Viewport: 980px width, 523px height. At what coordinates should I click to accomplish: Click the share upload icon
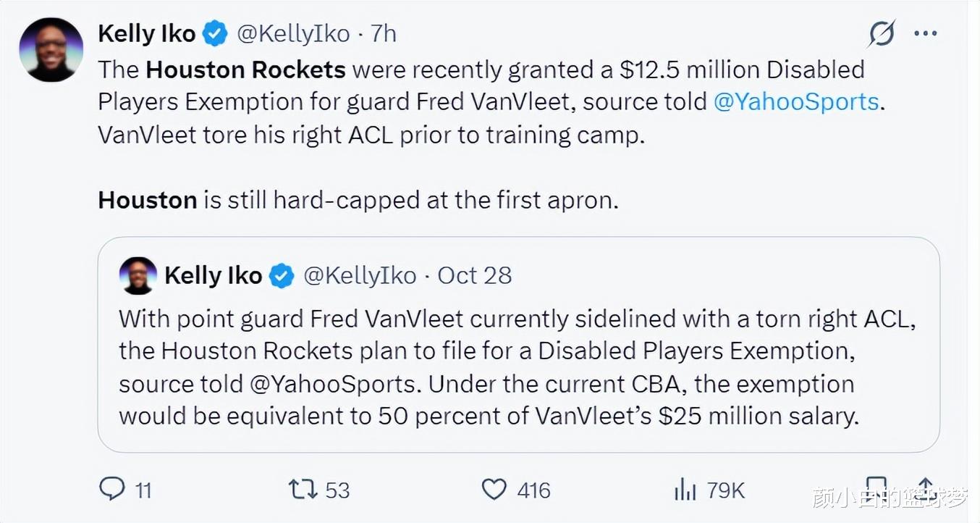[925, 488]
